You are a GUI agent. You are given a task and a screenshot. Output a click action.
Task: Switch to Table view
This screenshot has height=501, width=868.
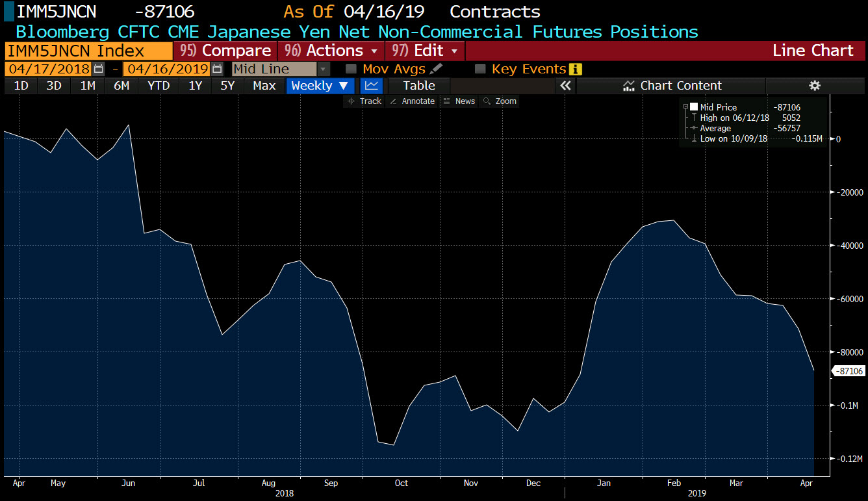point(419,86)
